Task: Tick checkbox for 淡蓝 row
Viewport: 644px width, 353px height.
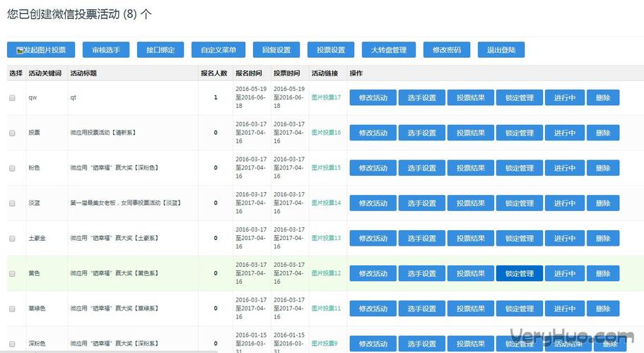Action: [12, 203]
